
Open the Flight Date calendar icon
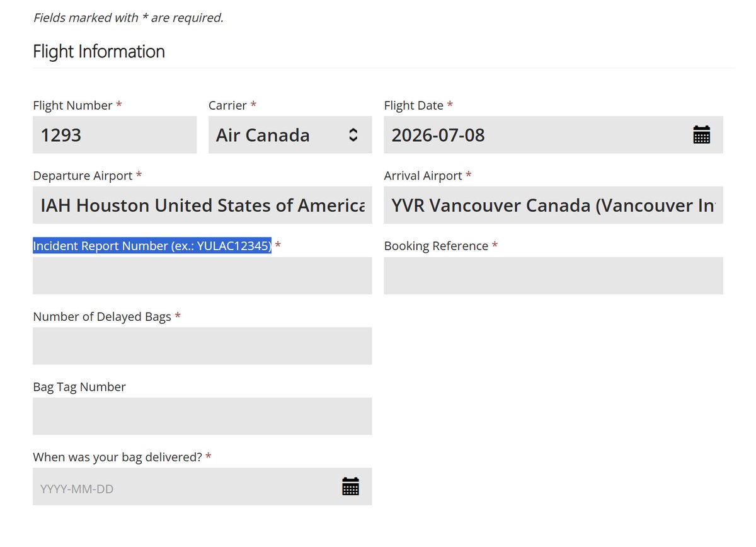click(x=701, y=135)
